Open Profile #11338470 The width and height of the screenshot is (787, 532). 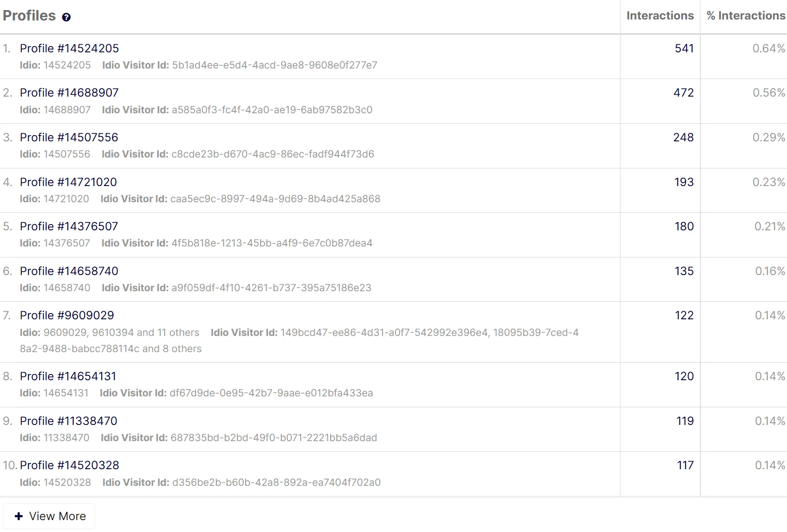click(69, 421)
